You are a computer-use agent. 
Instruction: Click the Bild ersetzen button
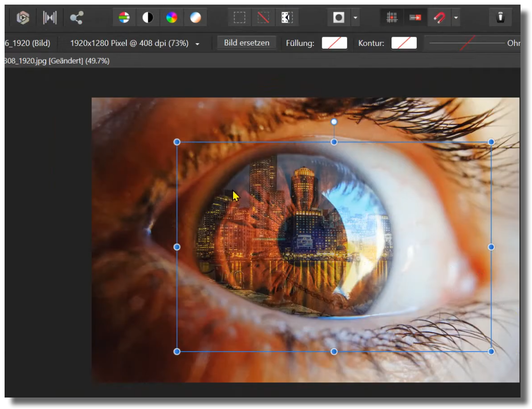246,43
